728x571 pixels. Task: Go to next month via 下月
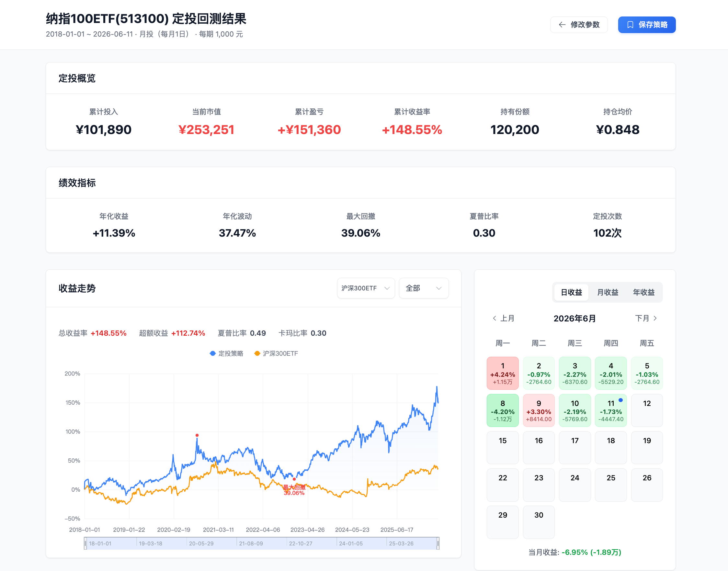(x=646, y=318)
